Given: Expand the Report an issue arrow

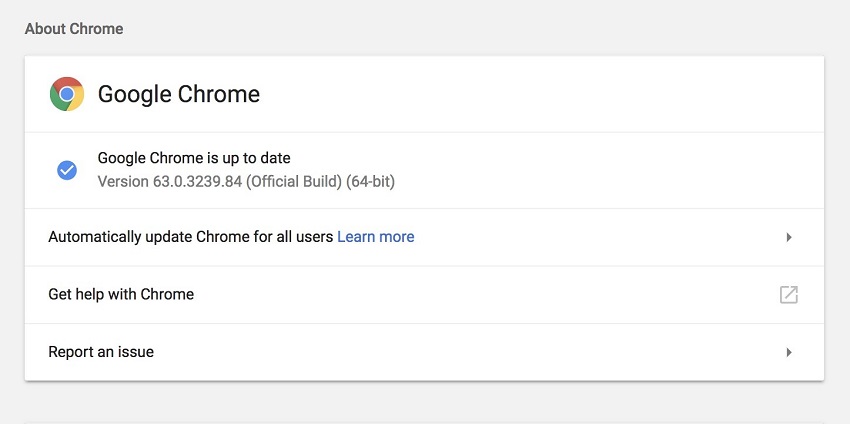Looking at the screenshot, I should point(788,352).
